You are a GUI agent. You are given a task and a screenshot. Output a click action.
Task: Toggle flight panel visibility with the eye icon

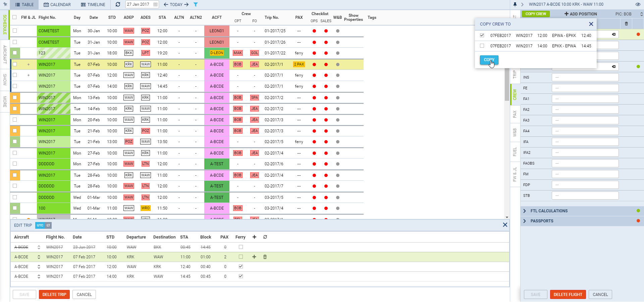tap(638, 4)
